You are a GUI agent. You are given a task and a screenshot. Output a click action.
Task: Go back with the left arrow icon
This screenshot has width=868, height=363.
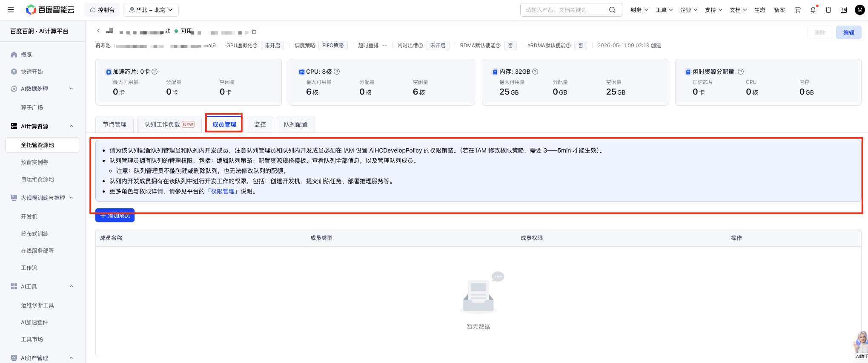(98, 31)
